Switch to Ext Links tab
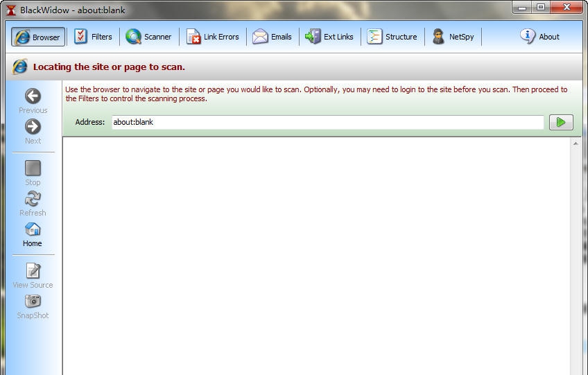Image resolution: width=588 pixels, height=375 pixels. [329, 37]
